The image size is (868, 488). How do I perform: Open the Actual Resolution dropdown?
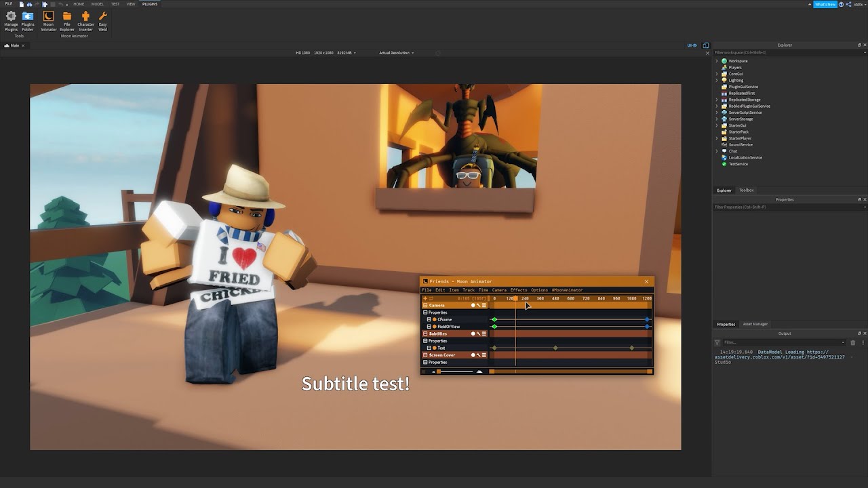click(395, 53)
